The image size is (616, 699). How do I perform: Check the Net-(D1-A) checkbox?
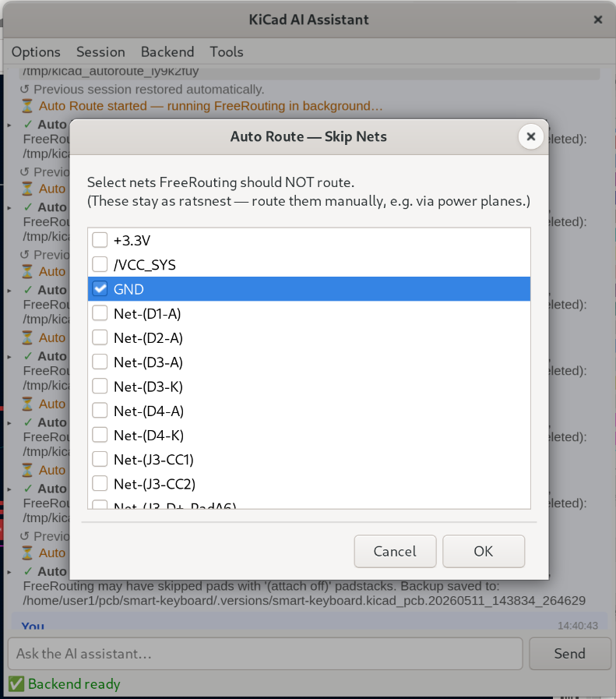pos(100,313)
